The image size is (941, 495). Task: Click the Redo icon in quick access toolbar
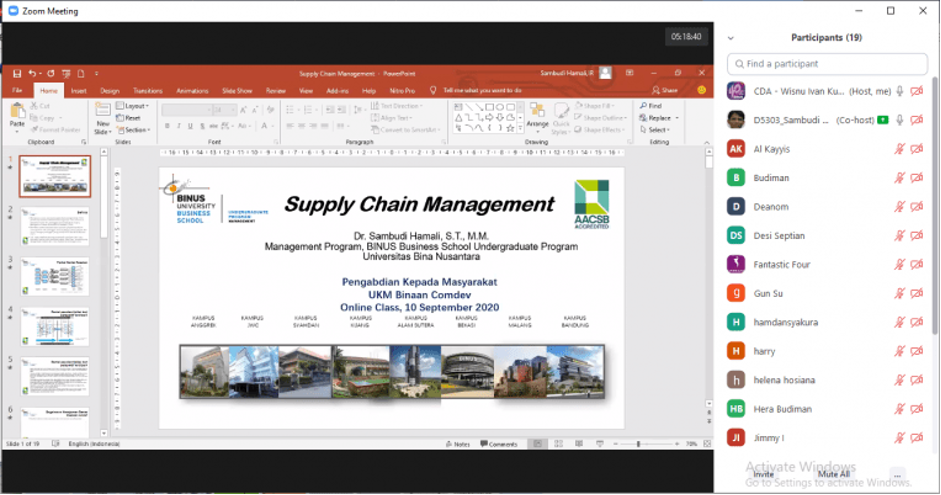click(50, 73)
